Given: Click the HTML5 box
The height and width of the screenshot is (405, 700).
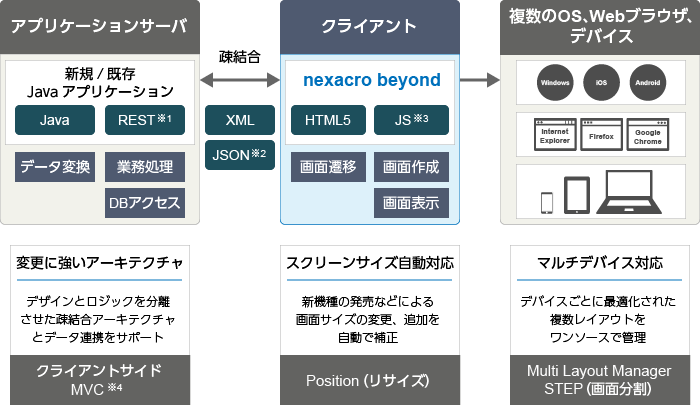Looking at the screenshot, I should click(x=328, y=120).
